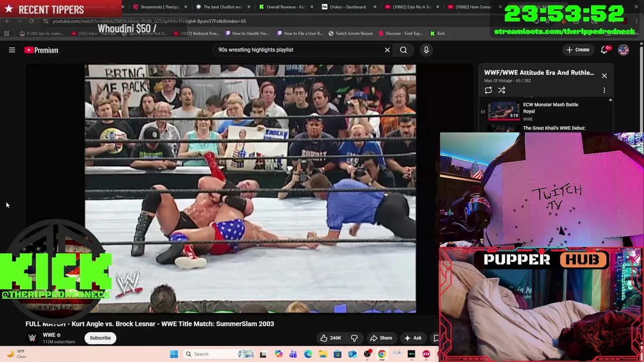The height and width of the screenshot is (362, 644).
Task: Share the video
Action: coord(381,338)
